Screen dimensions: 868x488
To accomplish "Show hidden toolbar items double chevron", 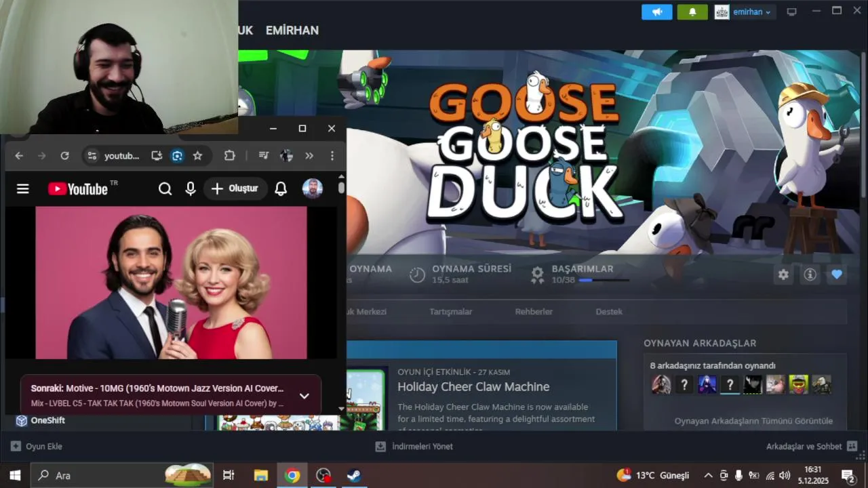I will click(x=309, y=156).
